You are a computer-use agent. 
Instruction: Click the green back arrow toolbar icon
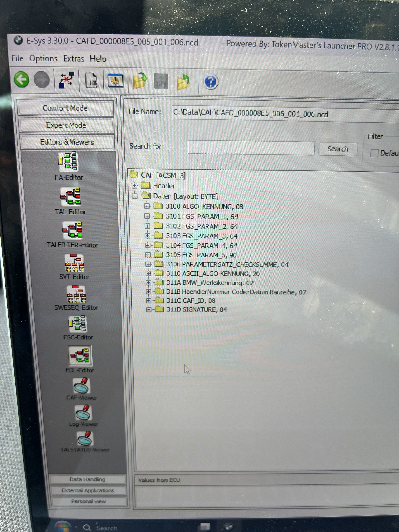(22, 79)
